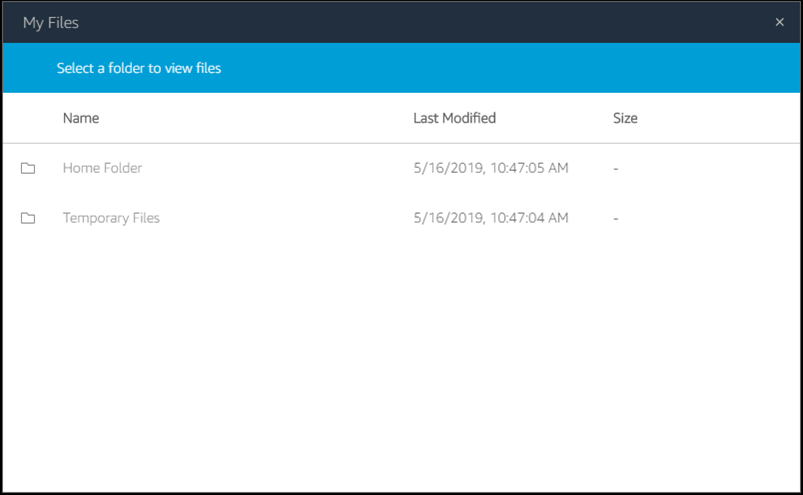Open the Temporary Files link
The width and height of the screenshot is (803, 495).
111,218
